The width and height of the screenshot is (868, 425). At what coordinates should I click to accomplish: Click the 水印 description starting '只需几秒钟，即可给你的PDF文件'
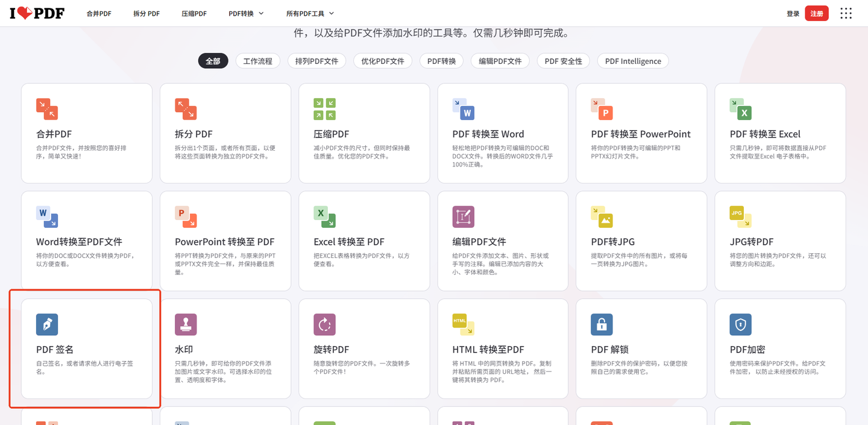point(223,372)
